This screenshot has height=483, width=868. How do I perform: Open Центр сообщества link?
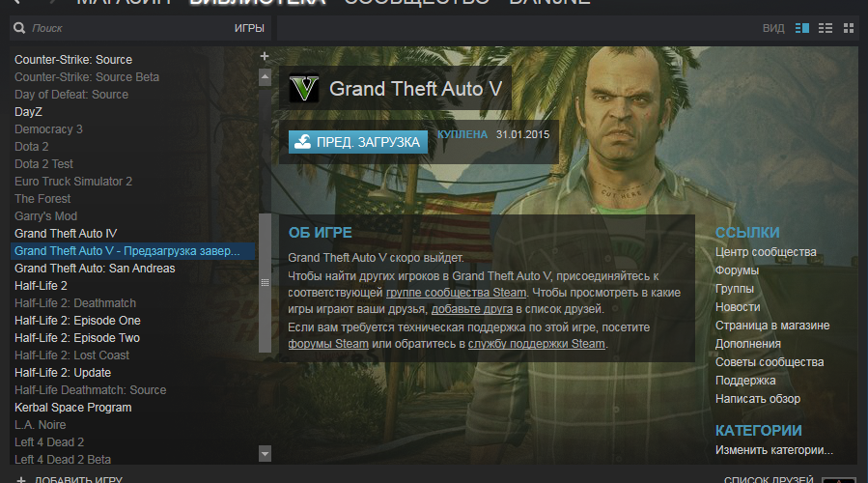766,252
